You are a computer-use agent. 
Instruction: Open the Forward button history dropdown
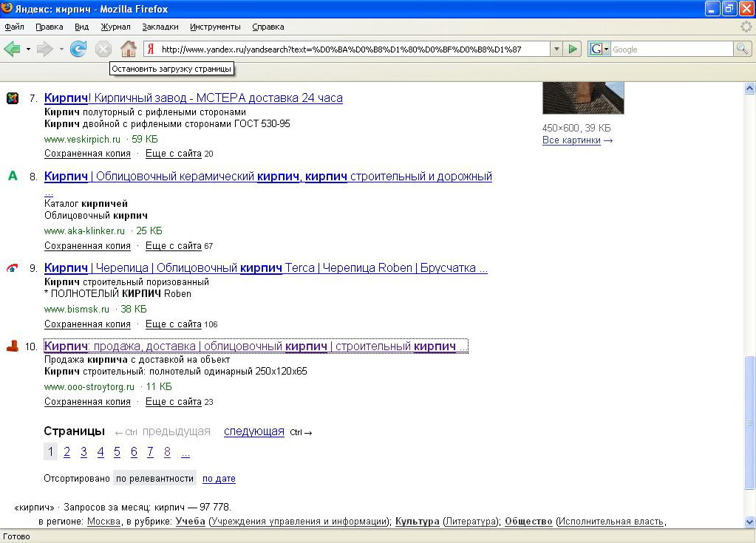(61, 49)
